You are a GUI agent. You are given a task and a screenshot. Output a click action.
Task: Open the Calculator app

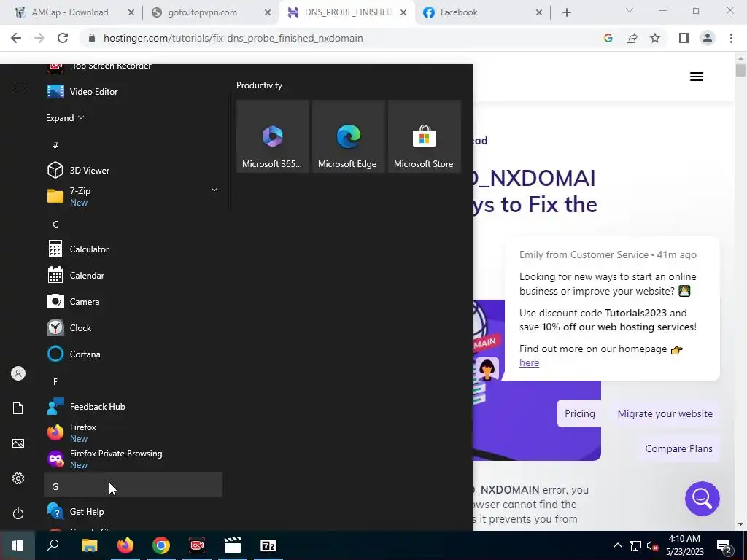(x=133, y=249)
